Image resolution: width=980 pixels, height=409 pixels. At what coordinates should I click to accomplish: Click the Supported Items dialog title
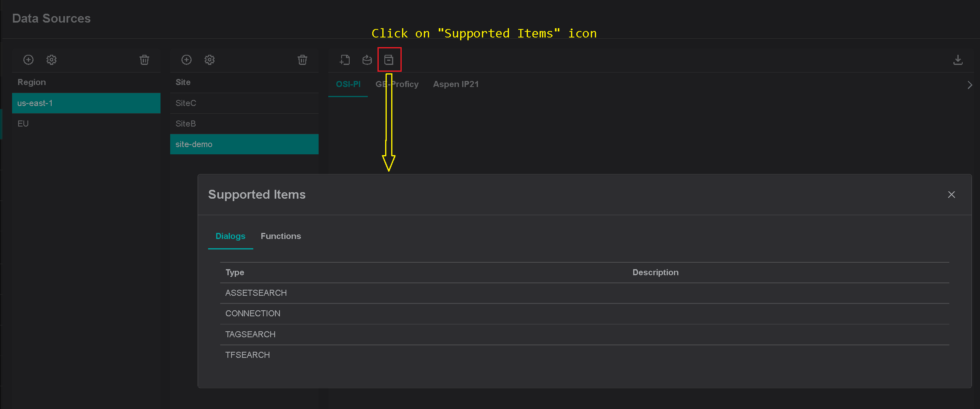point(257,195)
